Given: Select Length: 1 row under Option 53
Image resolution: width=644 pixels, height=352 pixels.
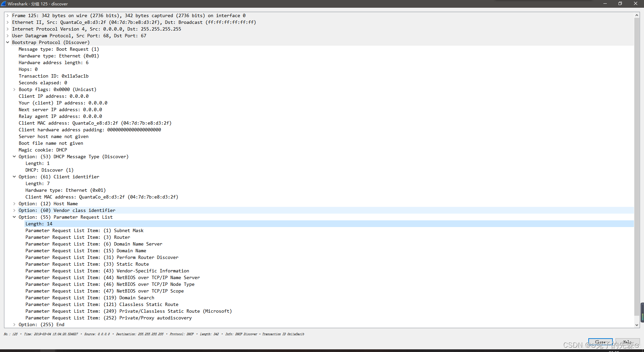Looking at the screenshot, I should click(38, 163).
